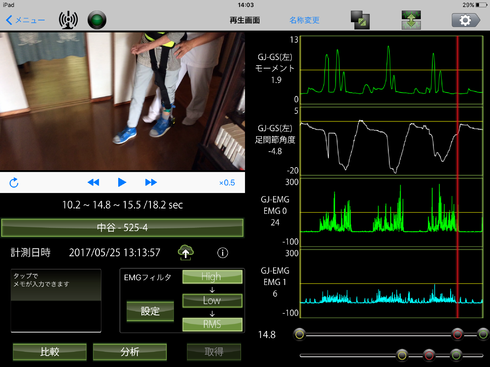Tap the GJ-EMG EMG 0 graph
This screenshot has height=367, width=490.
pos(392,212)
